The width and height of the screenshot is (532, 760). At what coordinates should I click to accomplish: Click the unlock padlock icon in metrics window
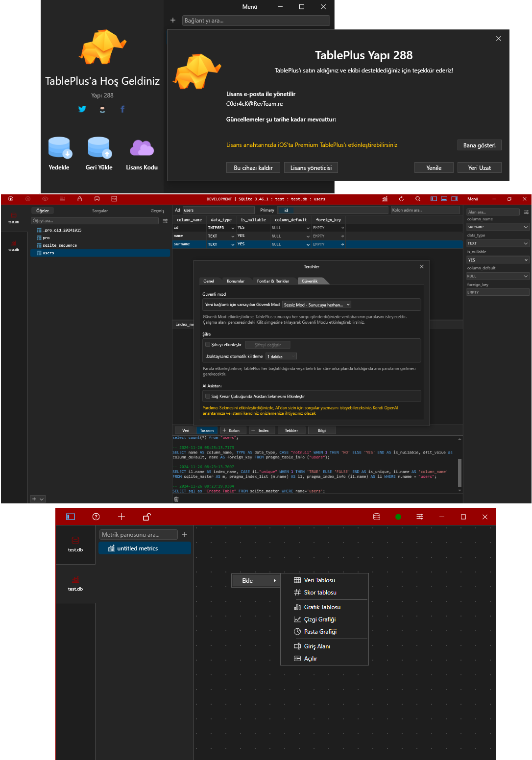pos(146,517)
